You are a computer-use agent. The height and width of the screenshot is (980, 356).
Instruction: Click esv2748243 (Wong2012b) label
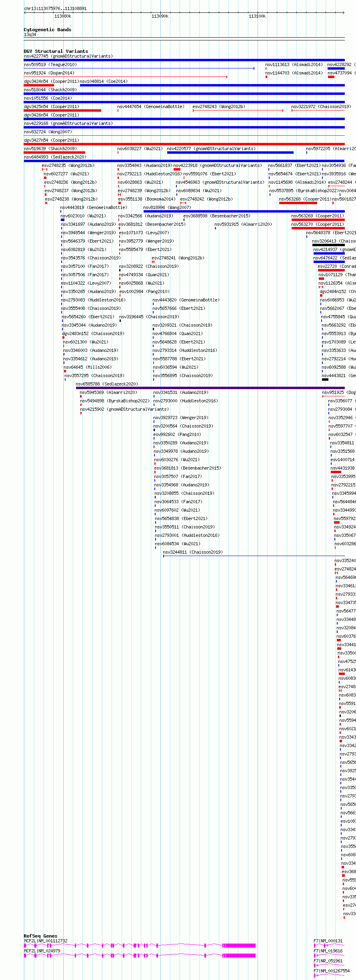(x=219, y=106)
